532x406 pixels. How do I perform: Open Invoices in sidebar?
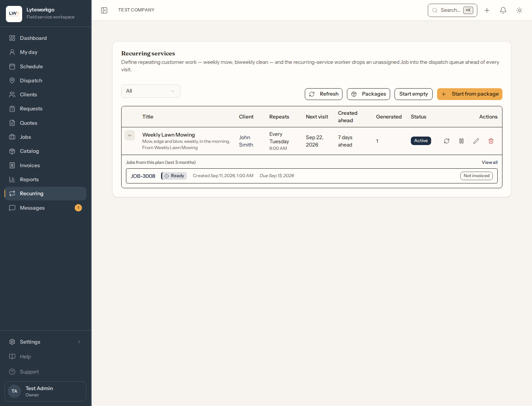(45, 165)
